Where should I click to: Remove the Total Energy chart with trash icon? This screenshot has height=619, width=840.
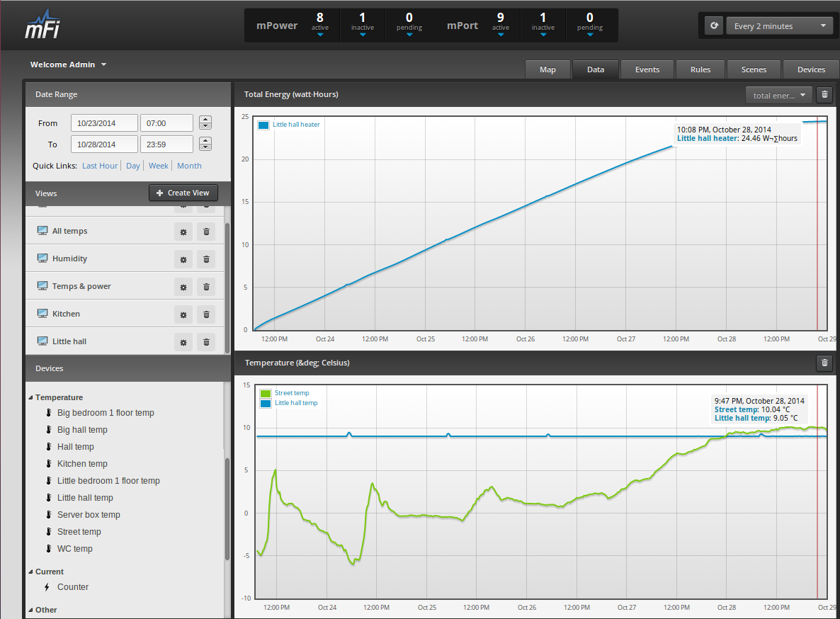point(824,95)
